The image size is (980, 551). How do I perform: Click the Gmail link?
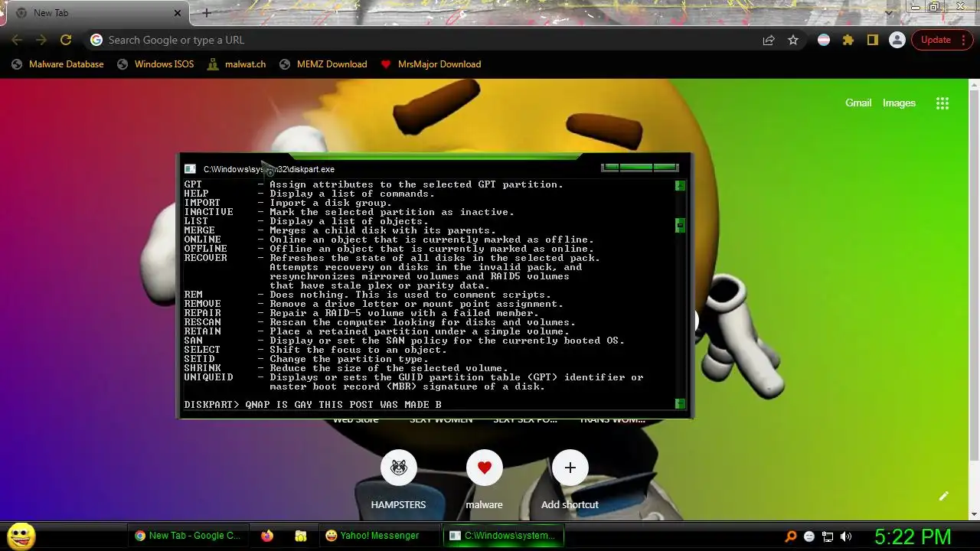coord(858,103)
